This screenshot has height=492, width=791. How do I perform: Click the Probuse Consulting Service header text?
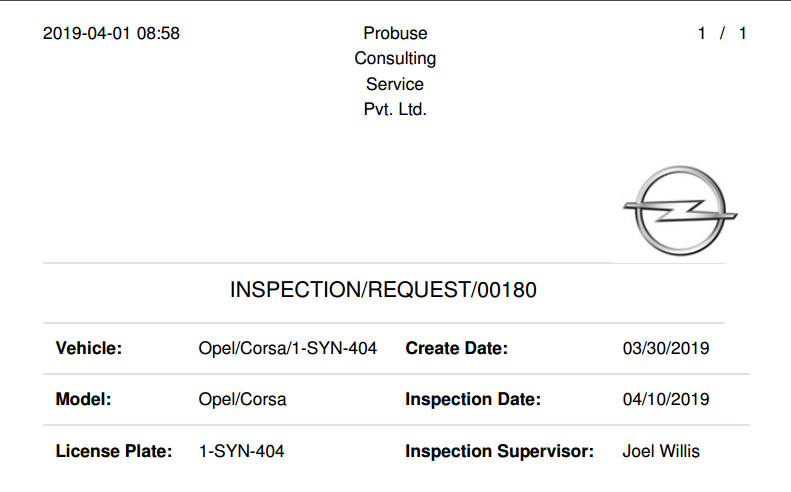click(395, 71)
